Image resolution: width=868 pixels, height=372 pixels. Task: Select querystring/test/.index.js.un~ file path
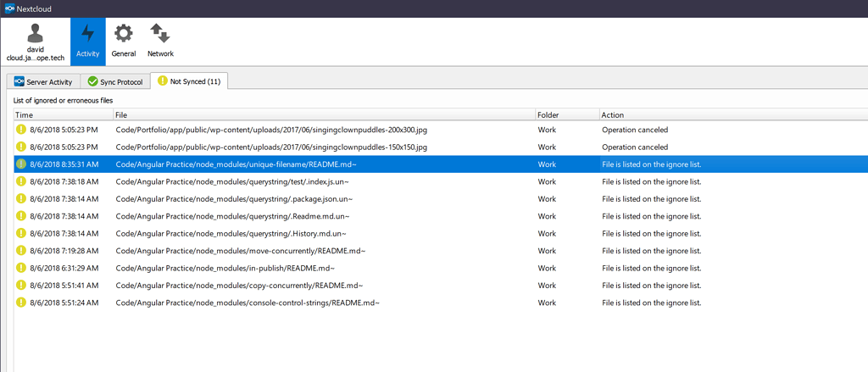pos(232,181)
